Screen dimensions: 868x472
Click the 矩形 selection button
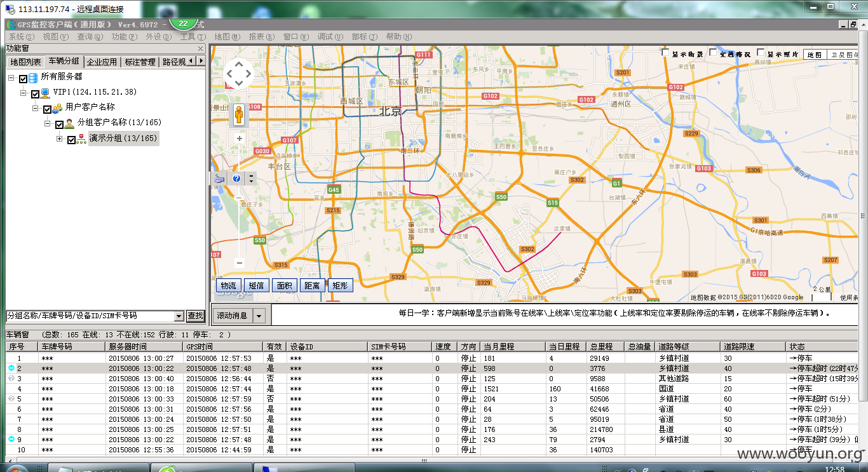pyautogui.click(x=340, y=285)
